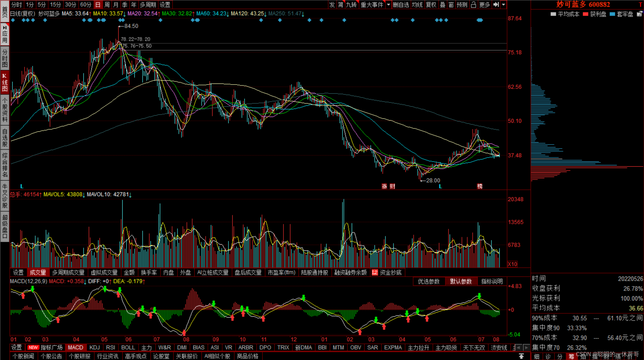Open the rightmost toolbar dropdown arrow
Screen dimensions: 644x360
(504, 4)
